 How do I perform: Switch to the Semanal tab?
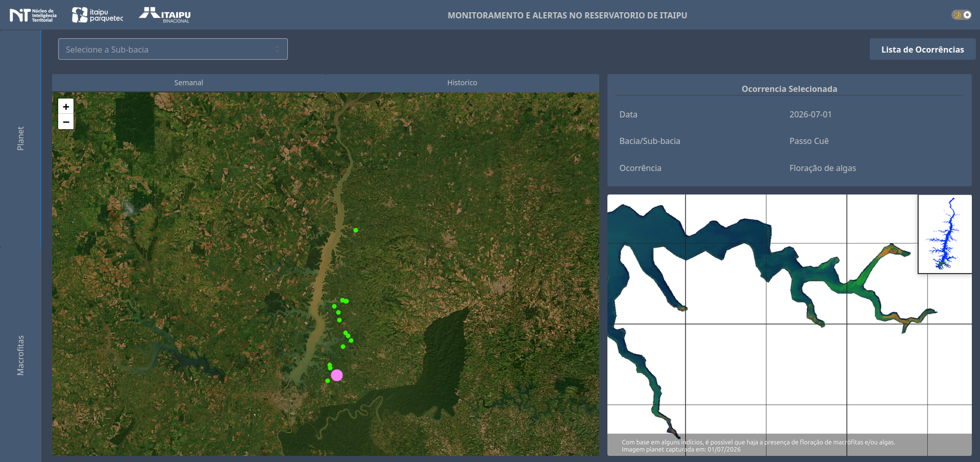point(189,83)
